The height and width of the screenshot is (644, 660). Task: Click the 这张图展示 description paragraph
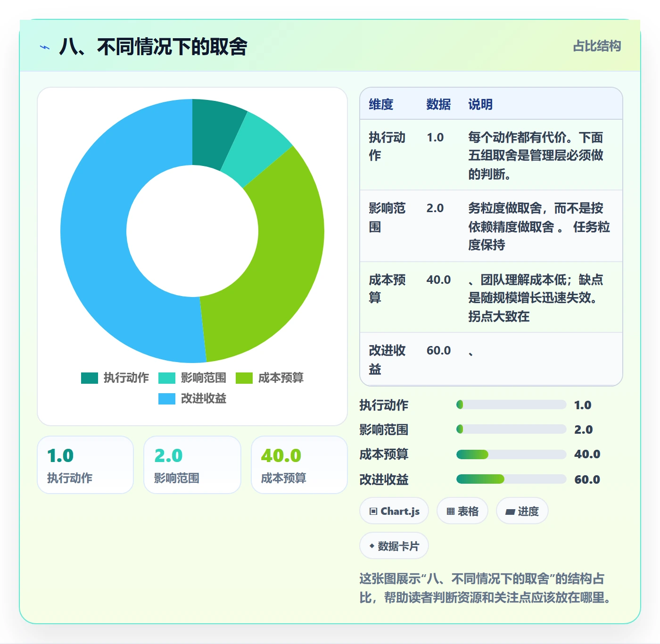(x=486, y=588)
